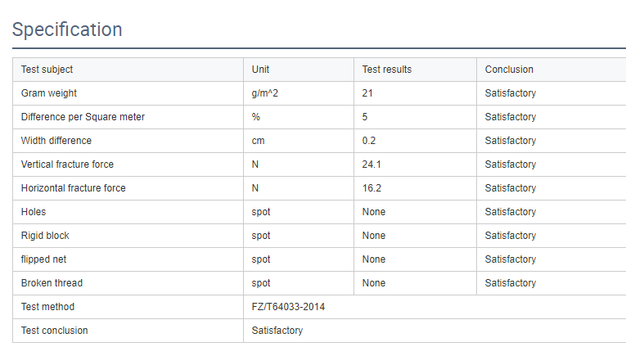This screenshot has height=356, width=644.
Task: Click the Conclusion column header
Action: pos(509,70)
